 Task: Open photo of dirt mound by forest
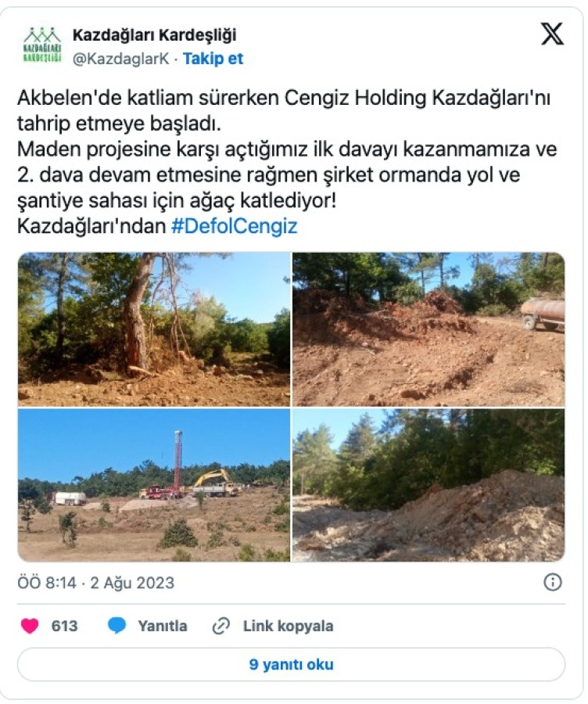(428, 485)
